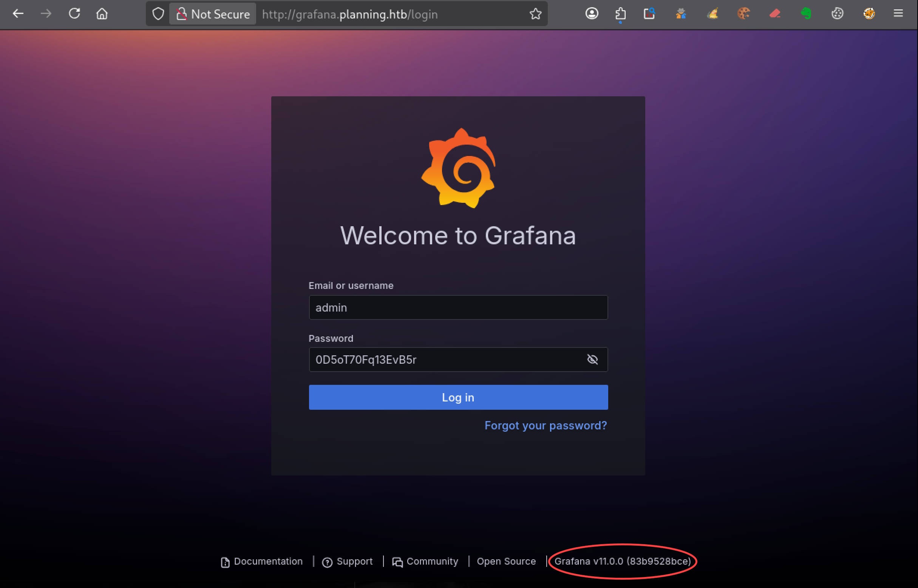Open the tracking protection shield icon
Screen dimensions: 918x588
point(158,14)
